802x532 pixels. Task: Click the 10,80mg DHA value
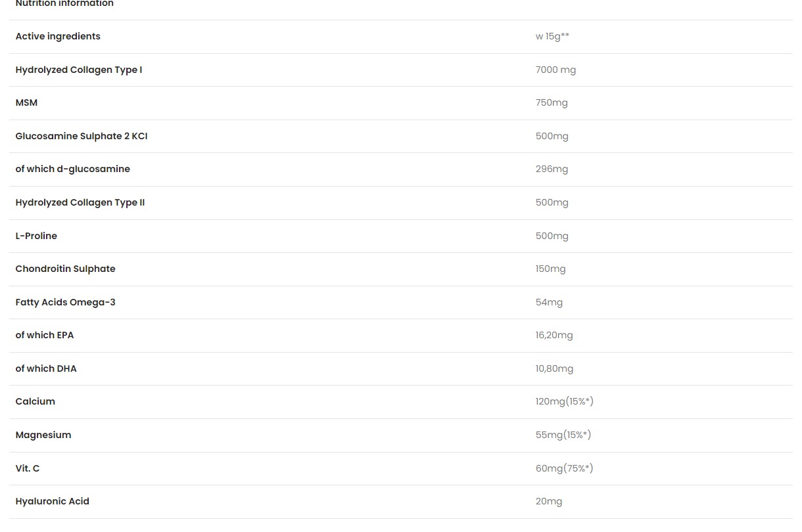(554, 368)
